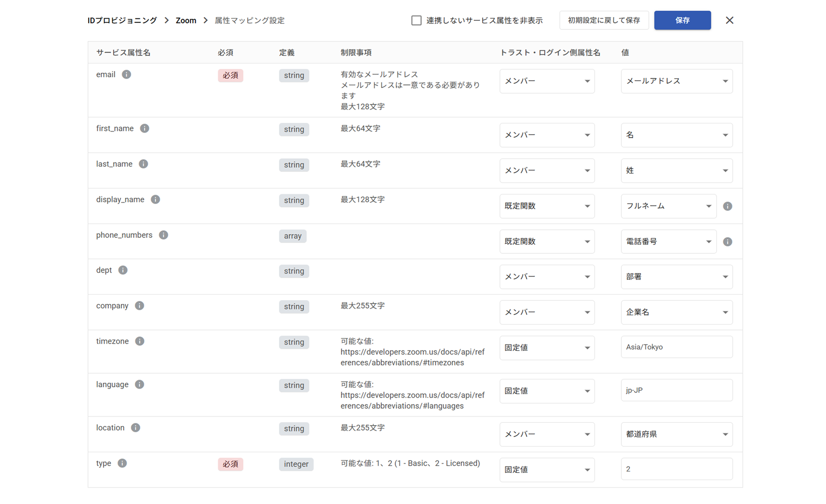Click info icon beside 電話番号 dropdown
The height and width of the screenshot is (504, 826).
(x=727, y=241)
